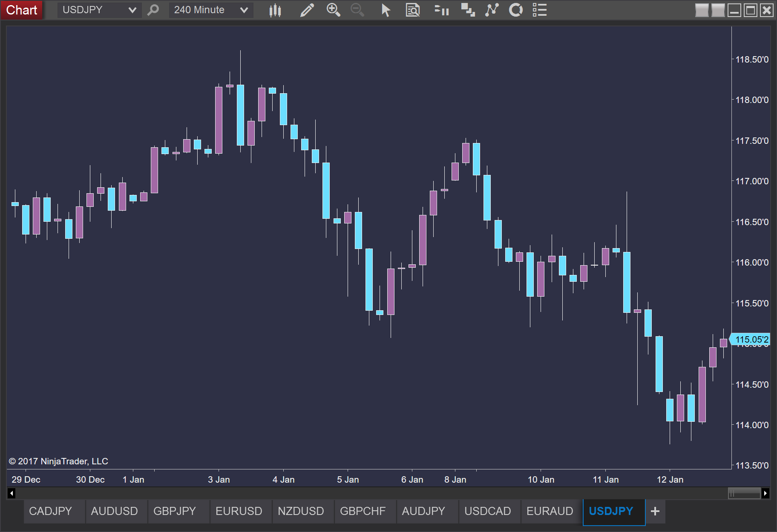Open the Chart menu button
The image size is (777, 532).
tap(21, 10)
